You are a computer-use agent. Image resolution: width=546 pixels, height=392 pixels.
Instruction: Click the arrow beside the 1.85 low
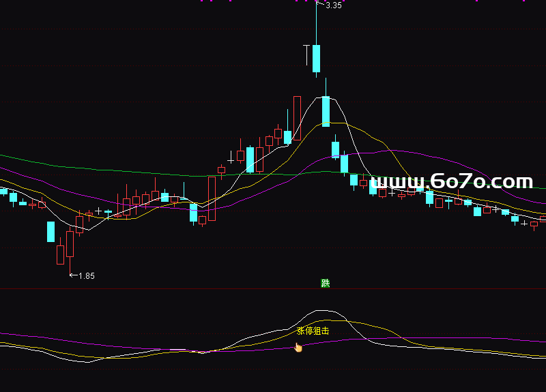[74, 275]
